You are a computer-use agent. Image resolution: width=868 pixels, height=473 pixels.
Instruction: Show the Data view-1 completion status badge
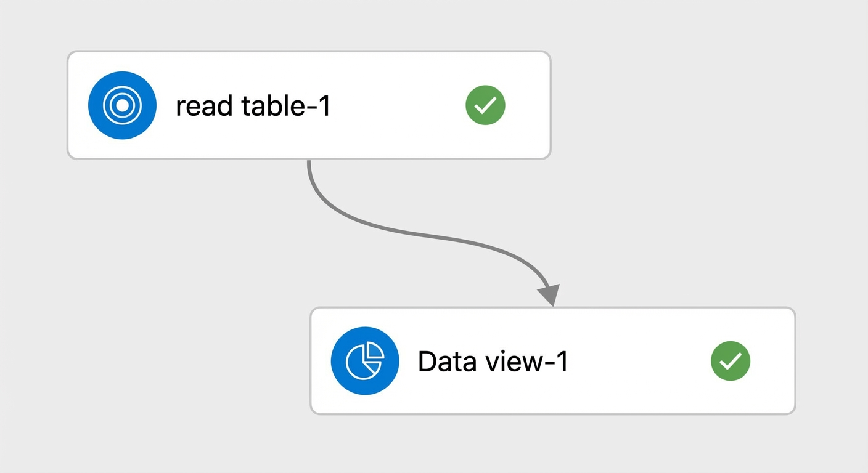(731, 361)
